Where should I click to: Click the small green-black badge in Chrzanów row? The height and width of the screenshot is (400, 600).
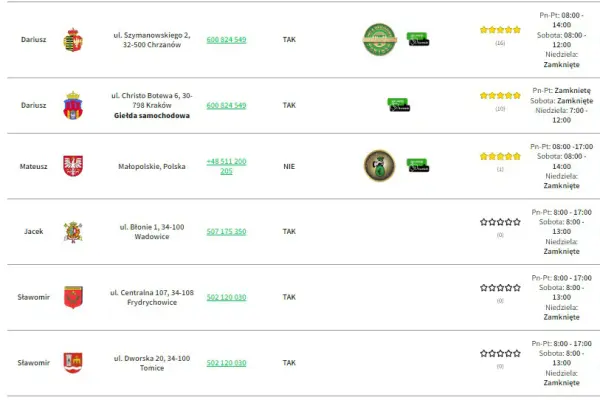click(418, 39)
